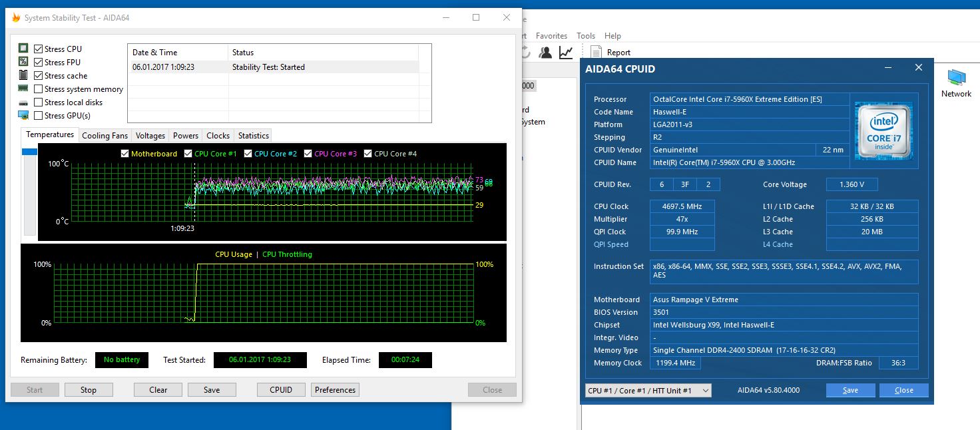The image size is (980, 430).
Task: Open the Tools menu
Action: point(586,36)
